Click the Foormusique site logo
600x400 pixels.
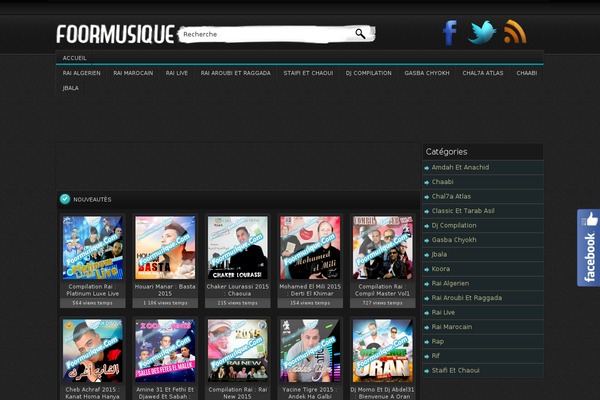point(115,34)
